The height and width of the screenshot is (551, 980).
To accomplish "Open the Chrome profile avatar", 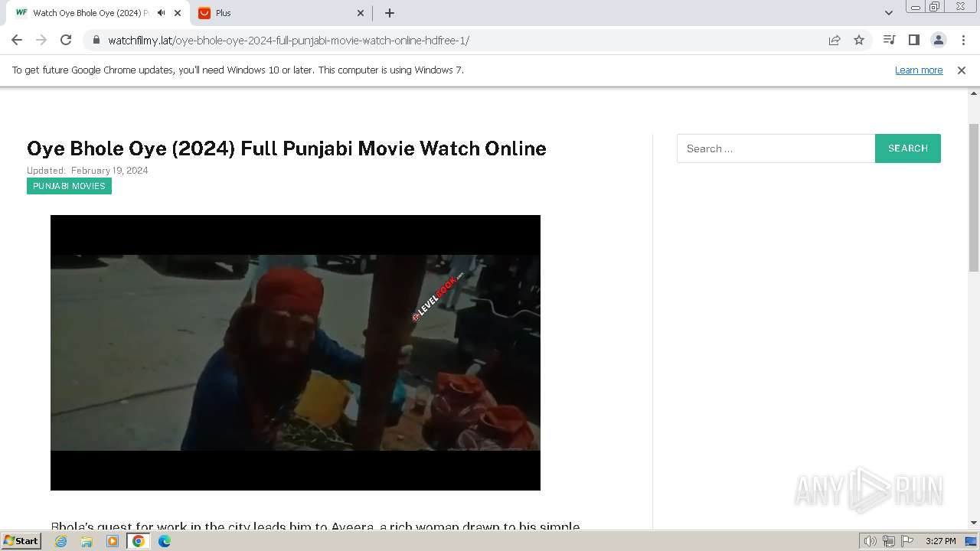I will 938,40.
